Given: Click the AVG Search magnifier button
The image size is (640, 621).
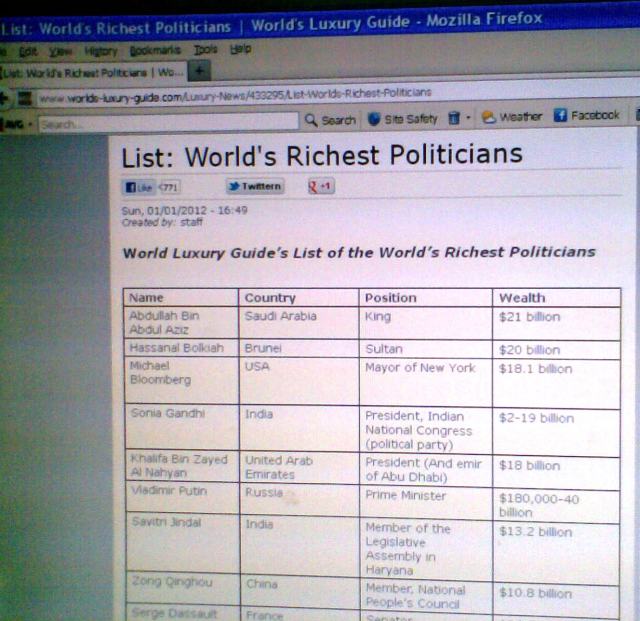Looking at the screenshot, I should tap(331, 120).
